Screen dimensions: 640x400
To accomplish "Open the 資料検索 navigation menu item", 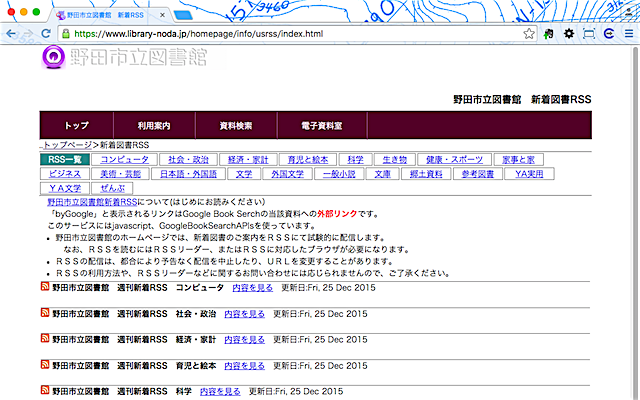I will 236,125.
